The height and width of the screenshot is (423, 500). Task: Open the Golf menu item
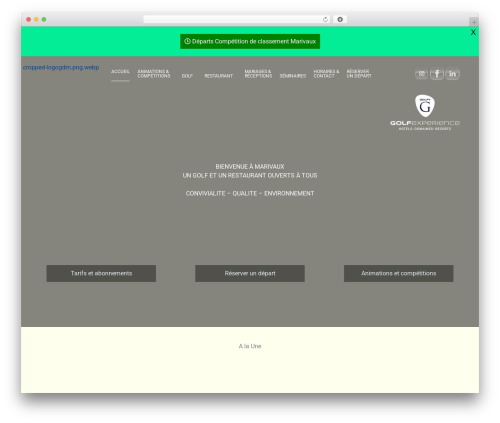(x=187, y=76)
